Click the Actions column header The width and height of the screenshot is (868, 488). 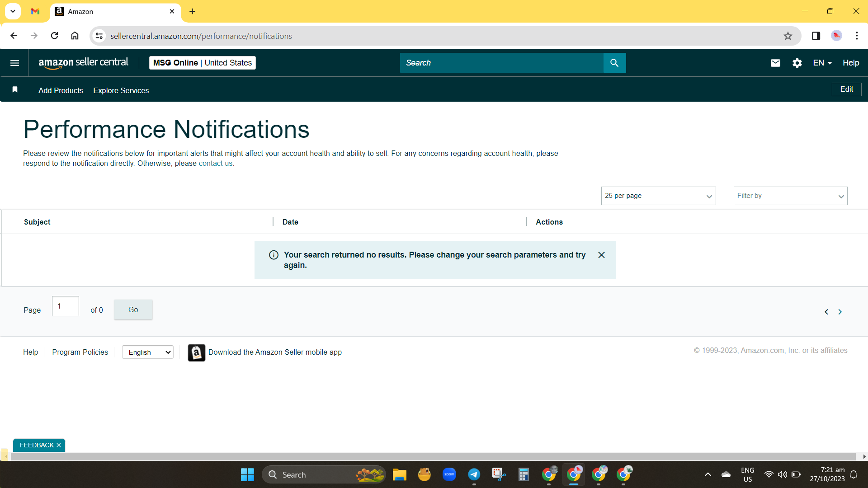tap(549, 222)
